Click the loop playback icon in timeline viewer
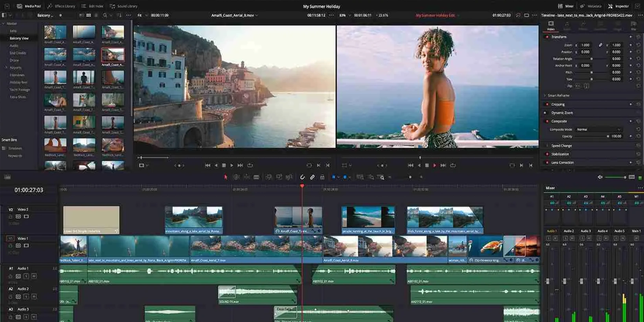This screenshot has width=644, height=322. click(x=453, y=166)
